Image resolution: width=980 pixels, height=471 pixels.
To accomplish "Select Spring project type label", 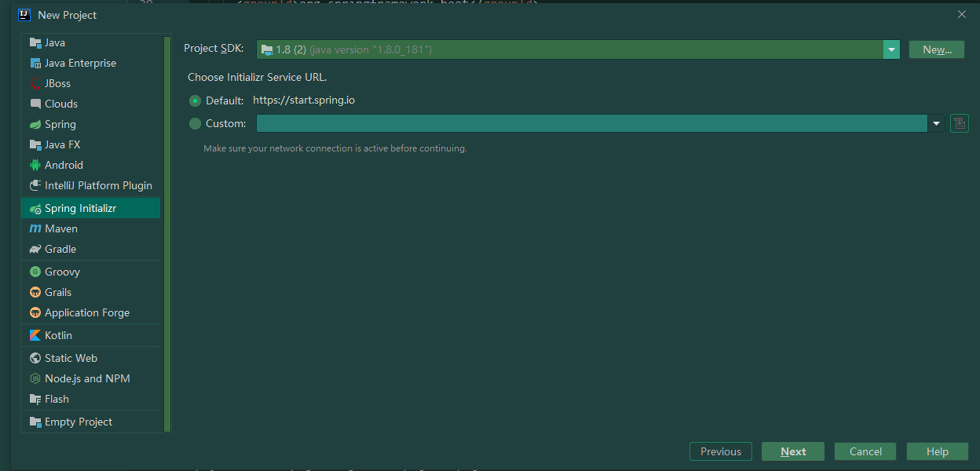I will [x=60, y=125].
